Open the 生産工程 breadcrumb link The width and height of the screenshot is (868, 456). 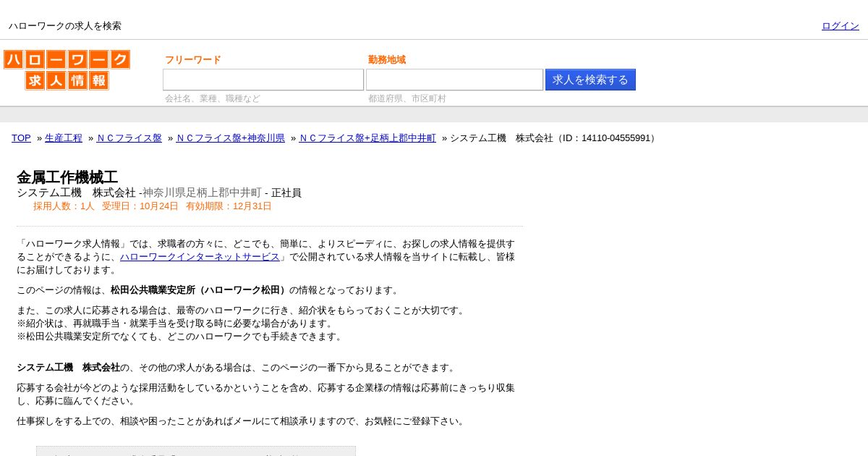(x=64, y=138)
